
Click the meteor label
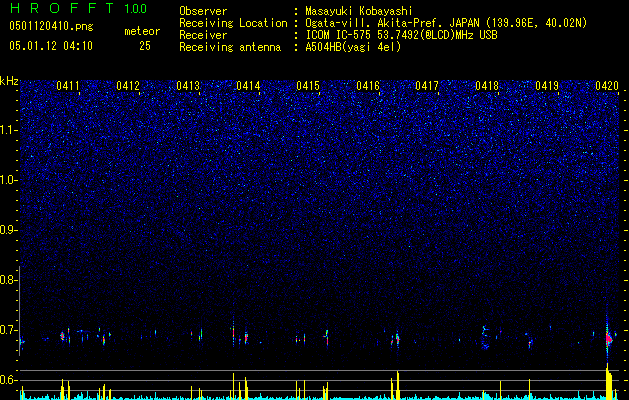point(142,31)
